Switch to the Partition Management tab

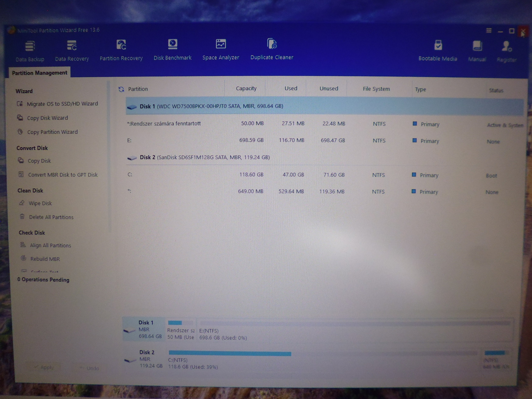[39, 73]
